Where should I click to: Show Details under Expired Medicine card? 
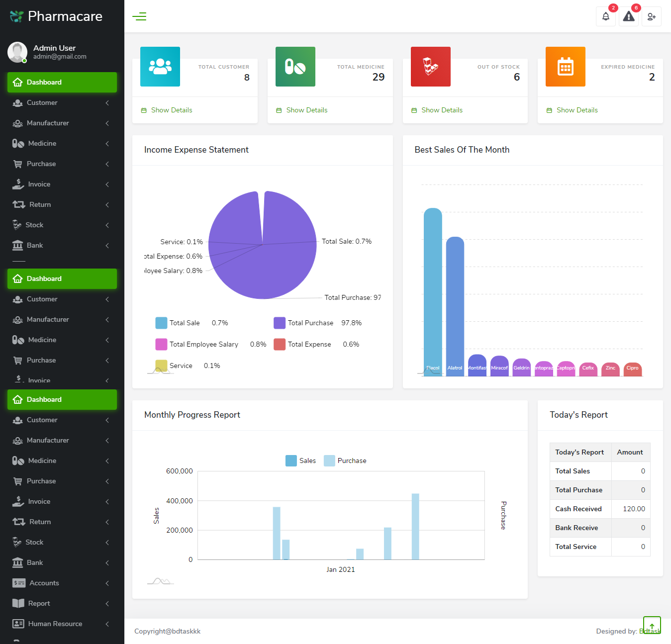tap(576, 110)
